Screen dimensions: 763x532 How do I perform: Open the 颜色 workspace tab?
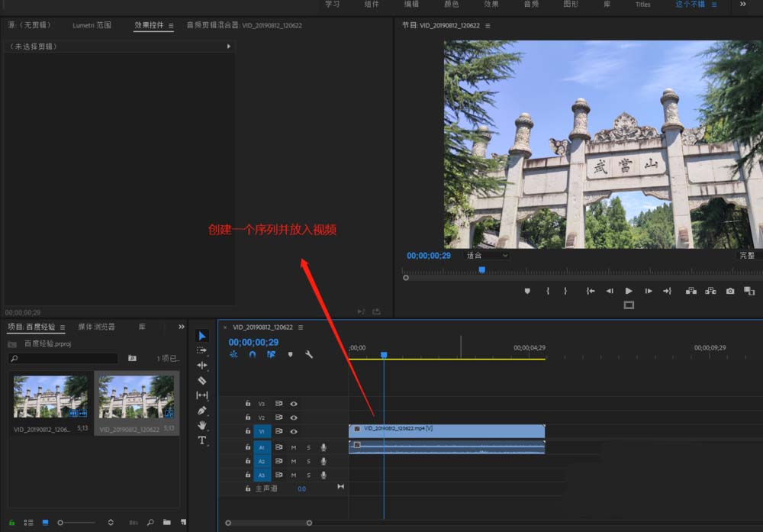(x=452, y=5)
